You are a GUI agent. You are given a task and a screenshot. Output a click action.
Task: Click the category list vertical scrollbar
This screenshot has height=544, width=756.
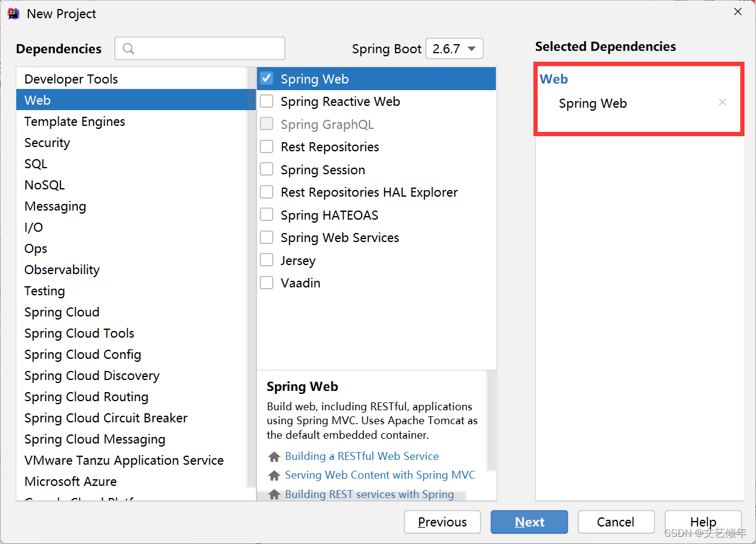pyautogui.click(x=251, y=277)
